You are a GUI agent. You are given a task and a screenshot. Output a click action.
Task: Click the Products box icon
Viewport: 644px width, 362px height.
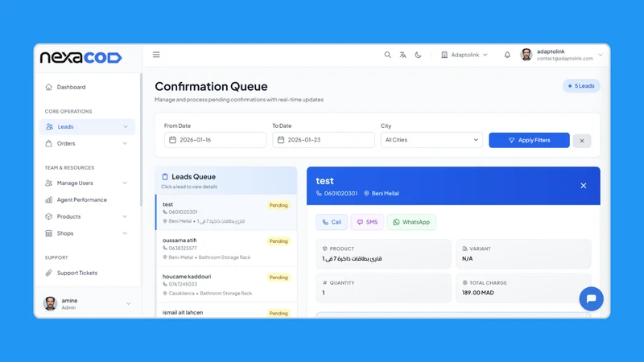pos(49,216)
